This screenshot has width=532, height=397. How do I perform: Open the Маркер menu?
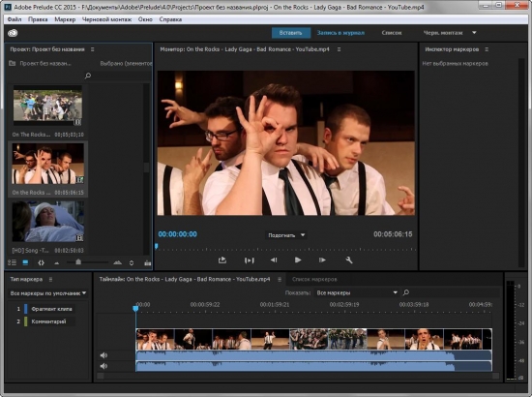coord(65,19)
